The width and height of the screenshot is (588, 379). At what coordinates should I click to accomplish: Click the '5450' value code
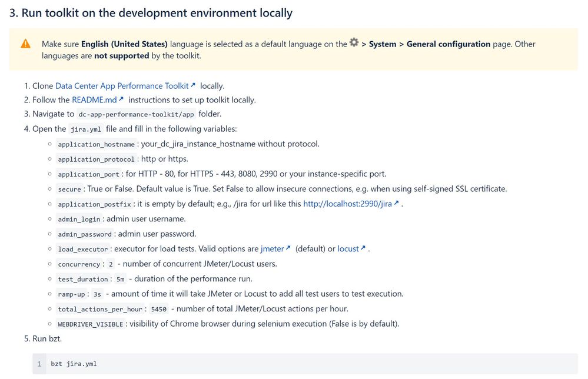click(x=159, y=310)
